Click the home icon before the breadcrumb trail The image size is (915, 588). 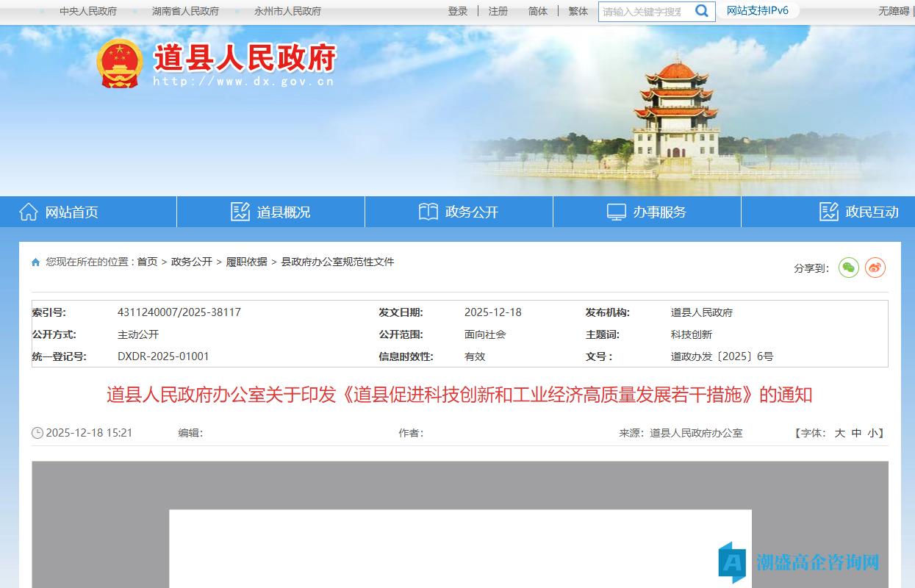click(x=35, y=262)
